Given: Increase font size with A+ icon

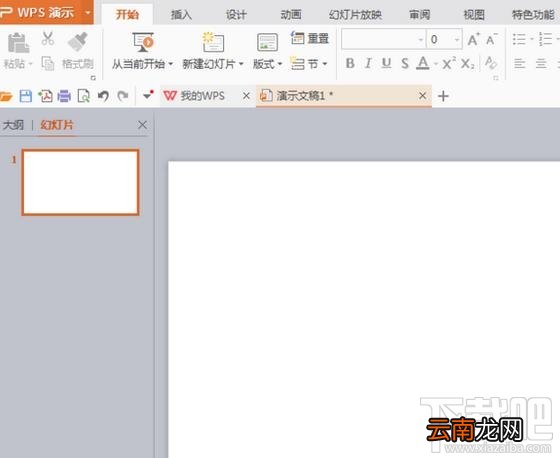Looking at the screenshot, I should click(473, 39).
